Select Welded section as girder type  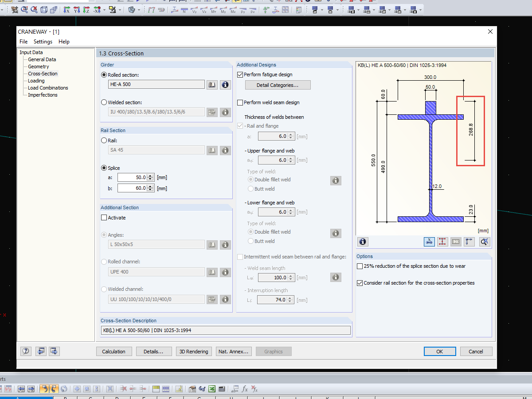[x=104, y=102]
